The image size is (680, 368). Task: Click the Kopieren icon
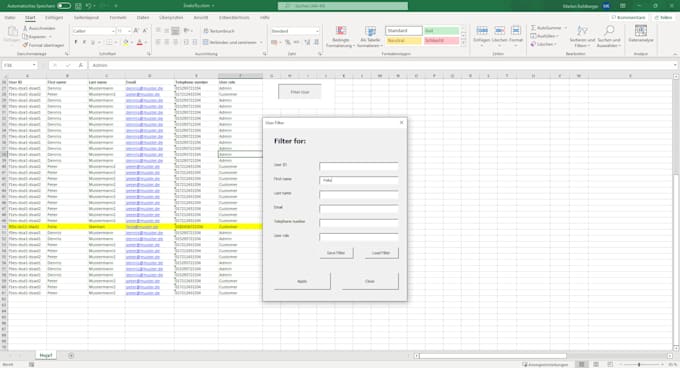click(x=25, y=36)
